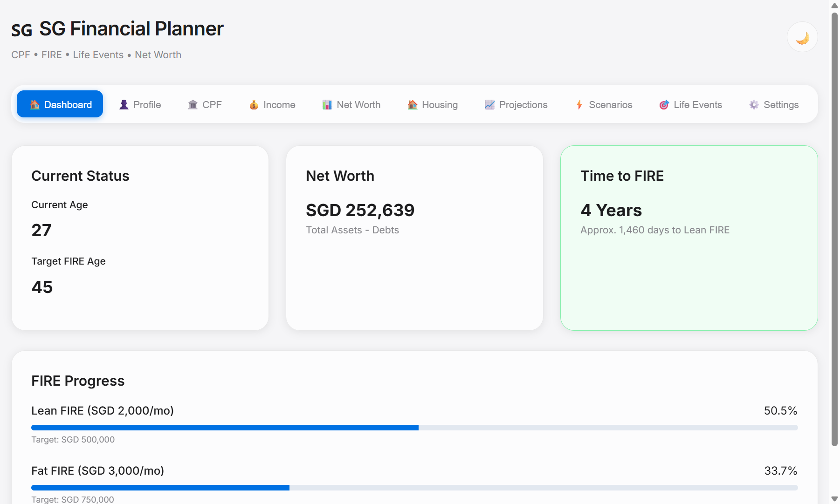Click the 50.5% percentage
This screenshot has height=504, width=840.
click(x=781, y=411)
